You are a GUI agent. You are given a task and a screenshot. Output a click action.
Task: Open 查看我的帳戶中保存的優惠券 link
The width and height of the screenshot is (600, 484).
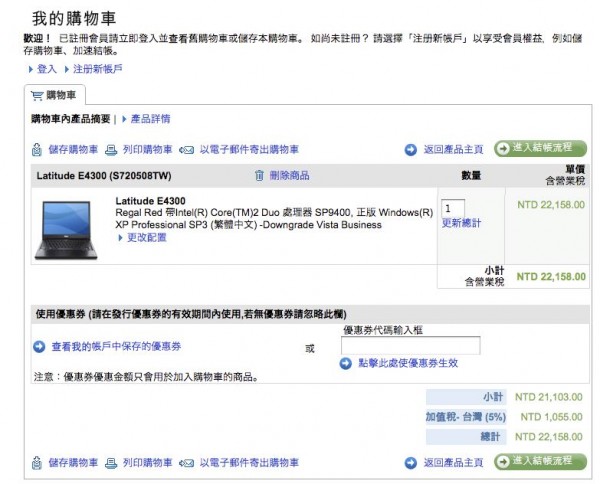pos(116,347)
